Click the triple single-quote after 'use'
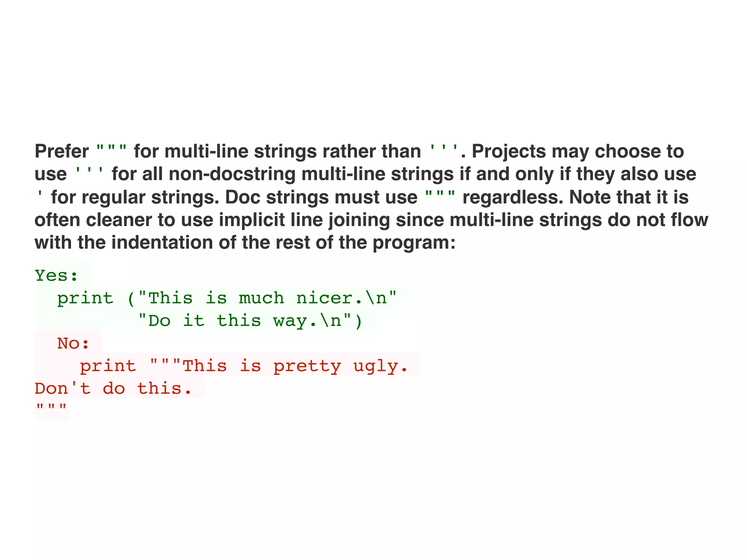Screen dimensions: 747x560 coord(89,172)
